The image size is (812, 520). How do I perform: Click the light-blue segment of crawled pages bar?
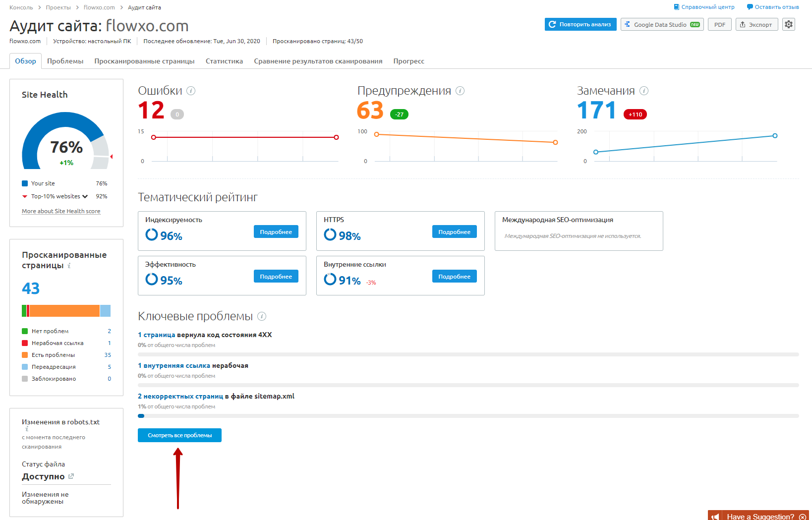[105, 311]
